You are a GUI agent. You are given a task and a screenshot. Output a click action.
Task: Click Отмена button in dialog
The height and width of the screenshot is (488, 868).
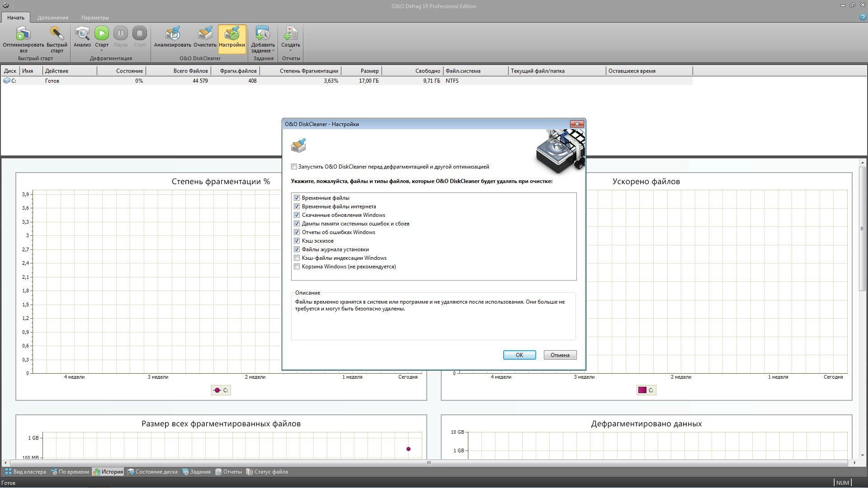point(560,355)
